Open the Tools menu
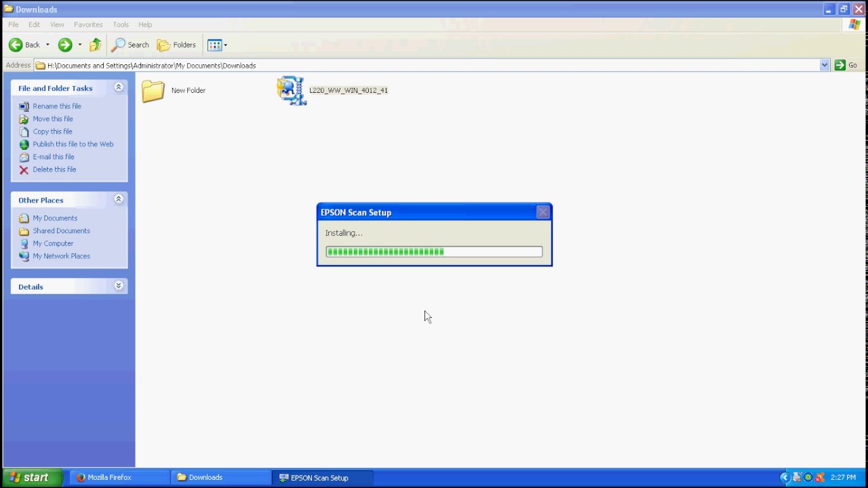 click(121, 24)
